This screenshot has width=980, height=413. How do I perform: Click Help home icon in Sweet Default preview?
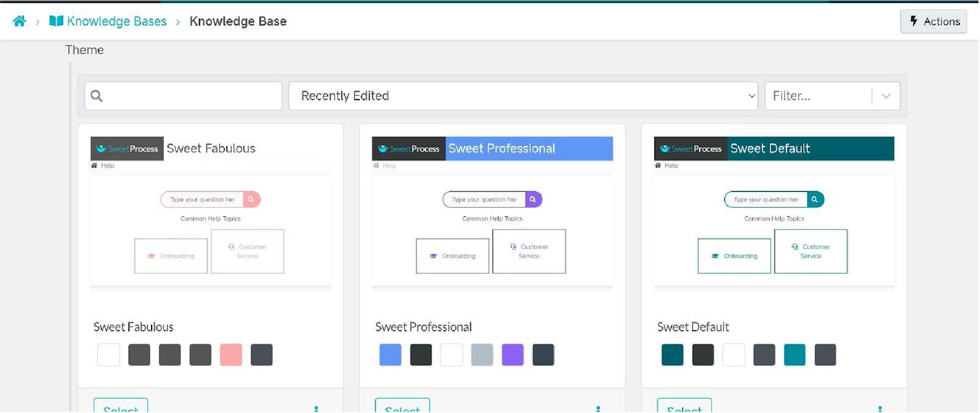(658, 166)
